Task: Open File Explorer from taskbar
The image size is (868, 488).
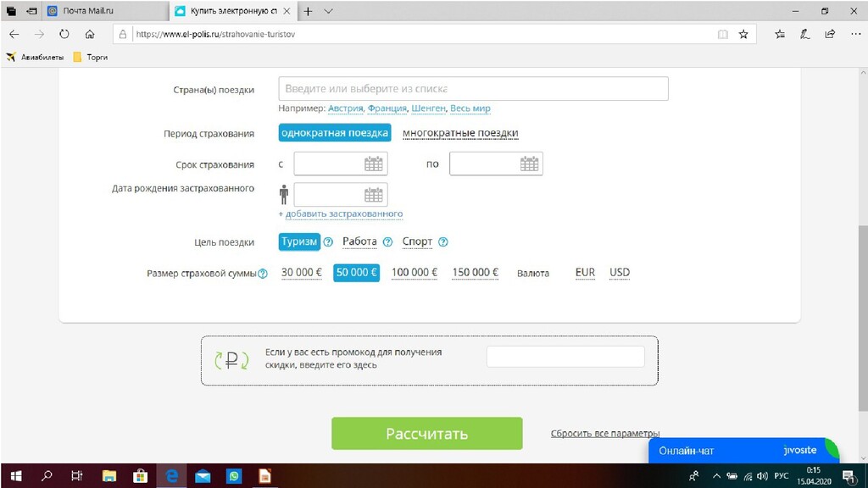Action: [x=109, y=476]
